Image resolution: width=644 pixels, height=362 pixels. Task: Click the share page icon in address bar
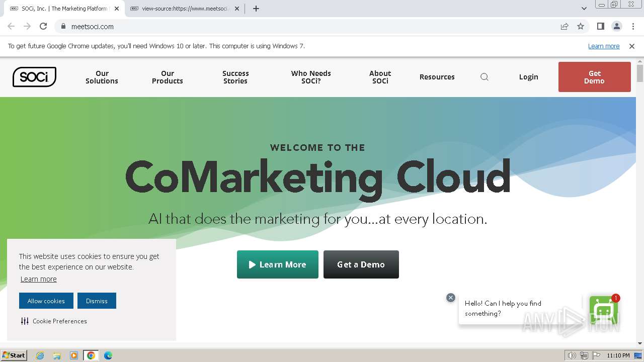point(565,27)
